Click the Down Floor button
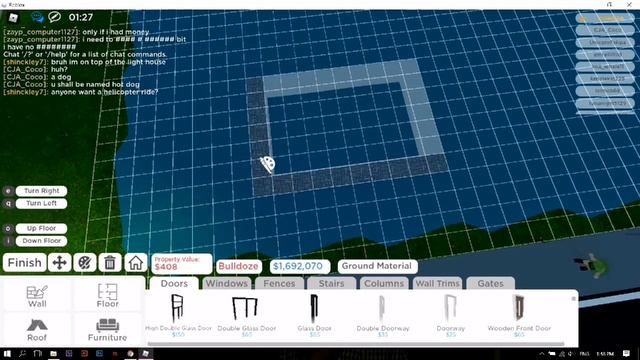This screenshot has width=640, height=360. [41, 241]
